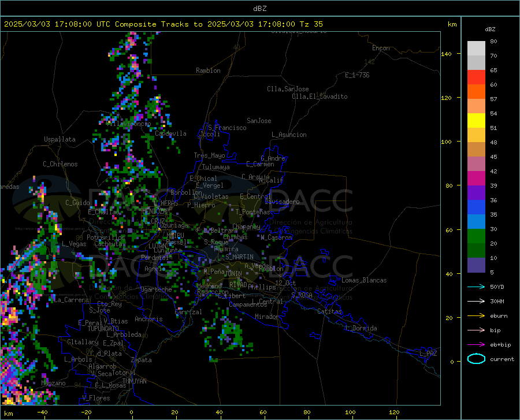
Task: Click the dBZ legend heading above the color scale
Action: (x=490, y=29)
